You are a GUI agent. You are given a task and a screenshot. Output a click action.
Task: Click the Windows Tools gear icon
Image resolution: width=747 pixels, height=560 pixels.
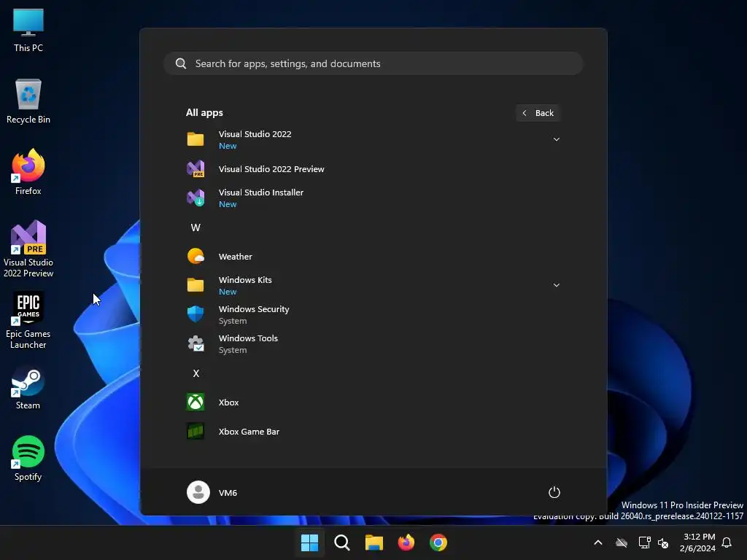196,344
